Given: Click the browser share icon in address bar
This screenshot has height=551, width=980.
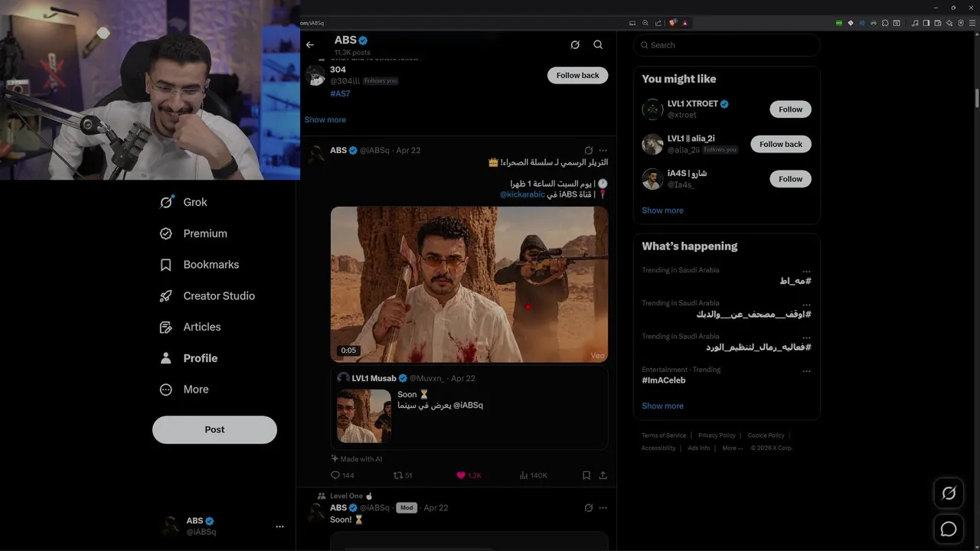Looking at the screenshot, I should 658,23.
